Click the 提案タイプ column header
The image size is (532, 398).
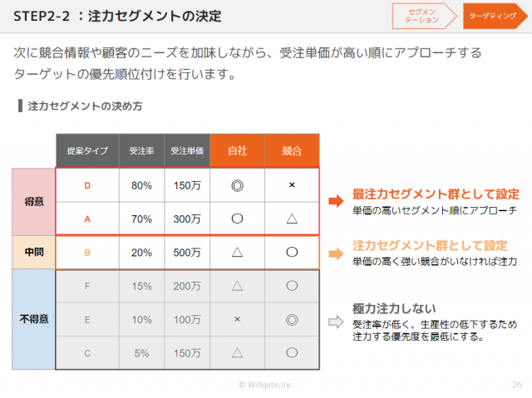tap(87, 151)
